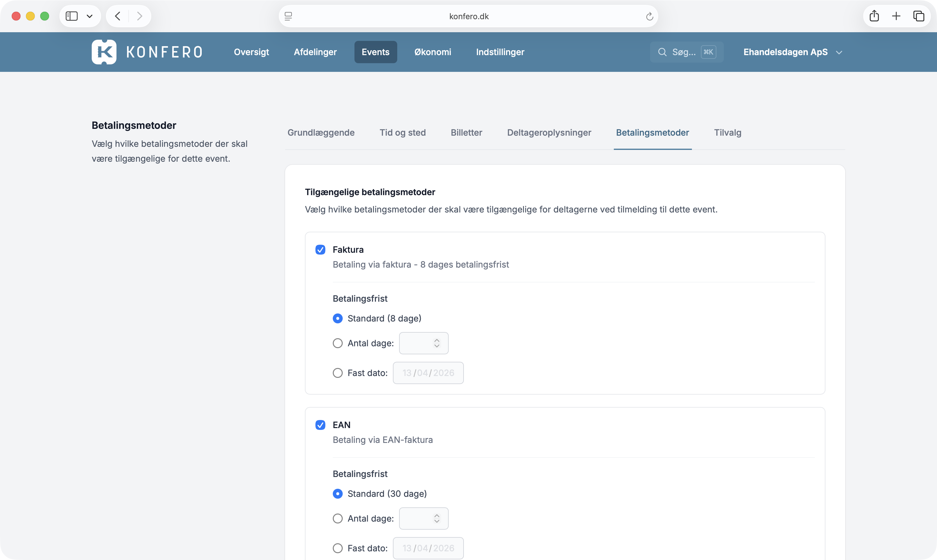Open the Ehandelsdagen ApS account dropdown
The height and width of the screenshot is (560, 937).
point(793,52)
